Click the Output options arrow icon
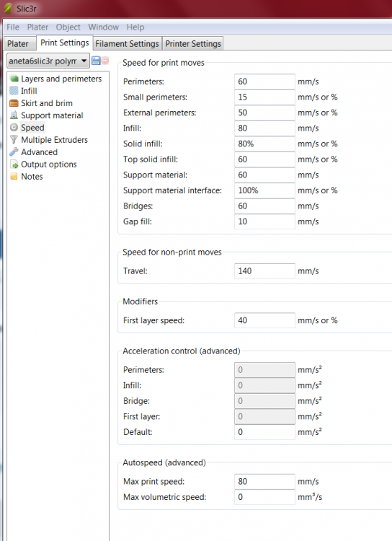Image resolution: width=392 pixels, height=541 pixels. point(14,164)
